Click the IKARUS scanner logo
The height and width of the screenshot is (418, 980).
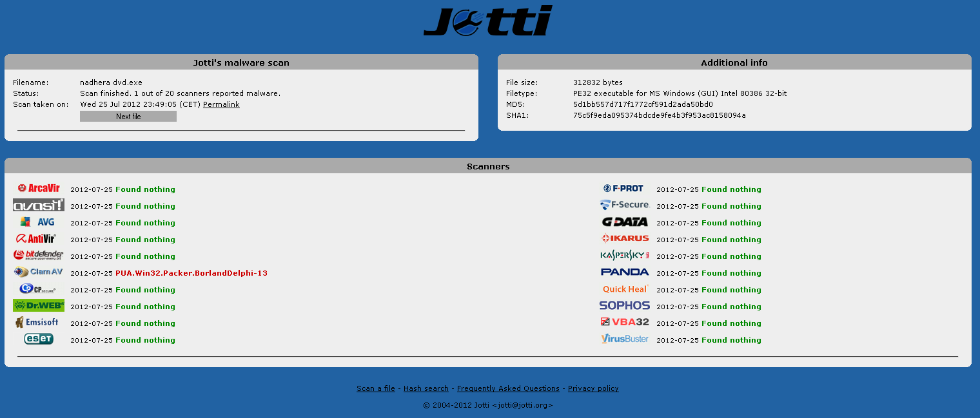(x=625, y=238)
